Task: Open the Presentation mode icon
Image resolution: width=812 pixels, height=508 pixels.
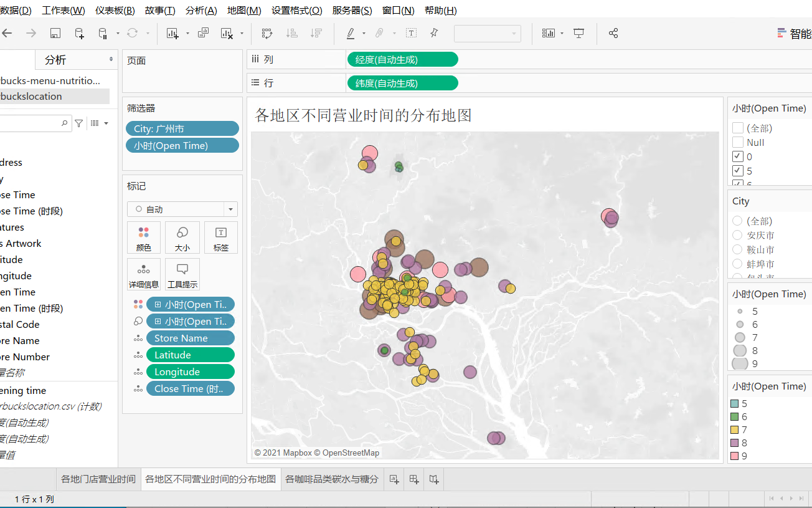Action: (x=578, y=33)
